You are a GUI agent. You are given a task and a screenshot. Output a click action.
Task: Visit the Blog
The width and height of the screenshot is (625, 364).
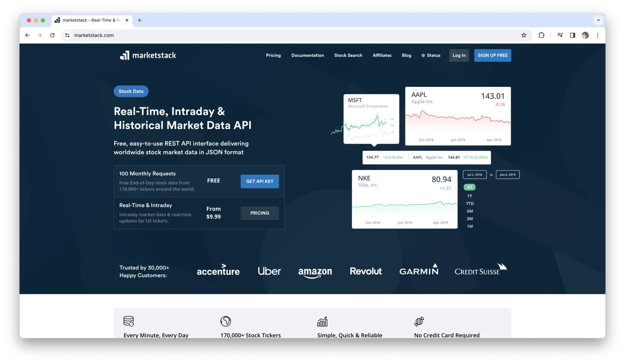(x=406, y=55)
